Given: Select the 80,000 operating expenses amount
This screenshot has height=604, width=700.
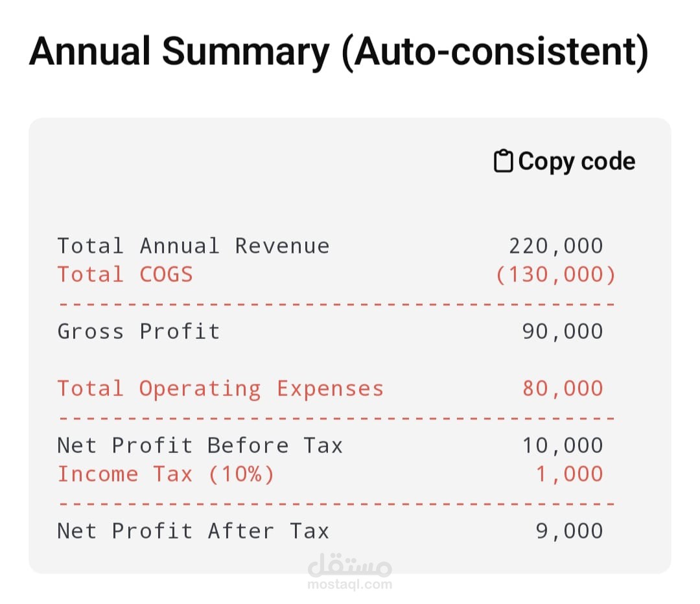Looking at the screenshot, I should (563, 389).
